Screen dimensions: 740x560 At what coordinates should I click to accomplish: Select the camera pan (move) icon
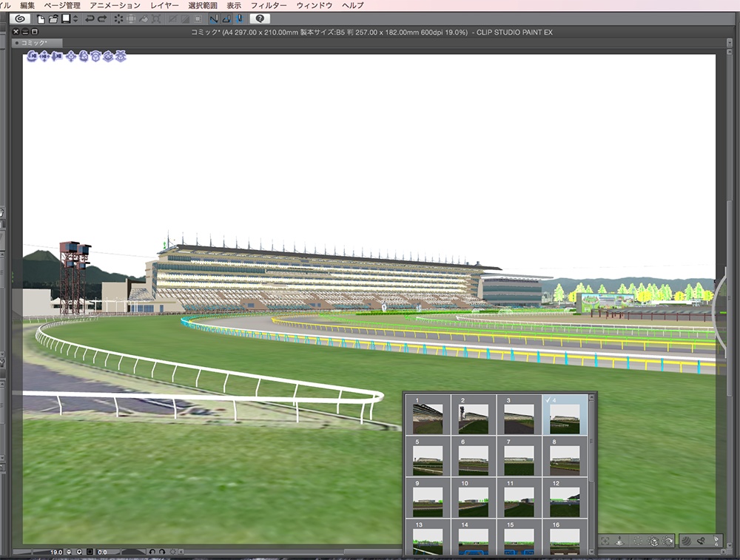pyautogui.click(x=44, y=55)
